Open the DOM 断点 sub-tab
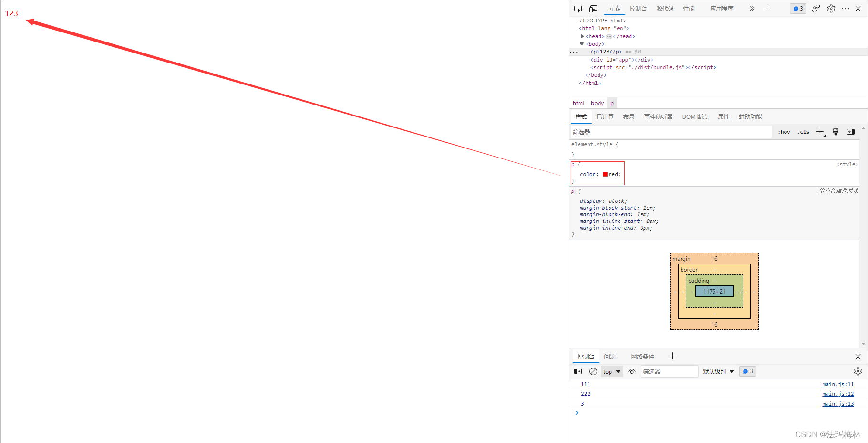868x443 pixels. pos(695,117)
